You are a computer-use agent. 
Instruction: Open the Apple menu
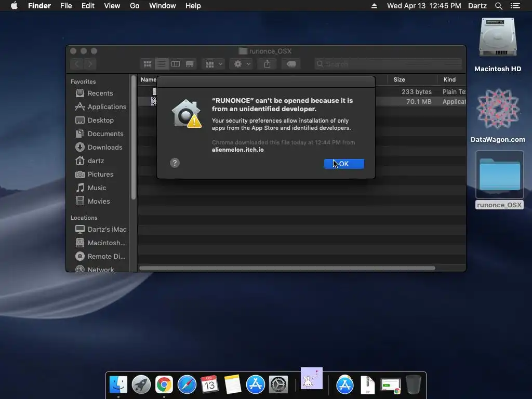tap(14, 6)
